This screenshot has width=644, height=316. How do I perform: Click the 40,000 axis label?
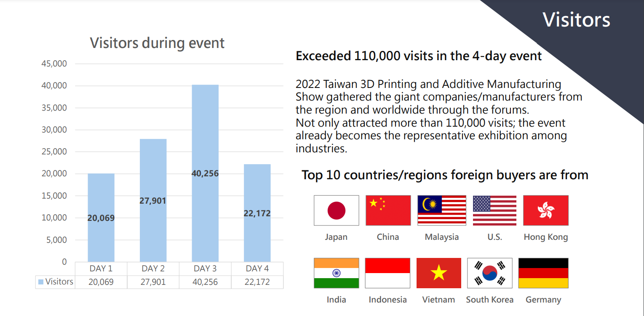(54, 85)
